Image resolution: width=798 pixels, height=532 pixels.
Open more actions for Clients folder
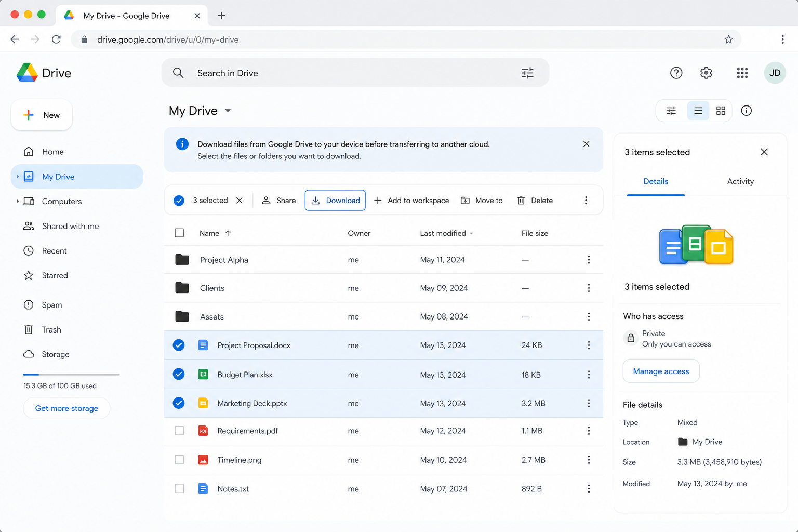tap(589, 288)
